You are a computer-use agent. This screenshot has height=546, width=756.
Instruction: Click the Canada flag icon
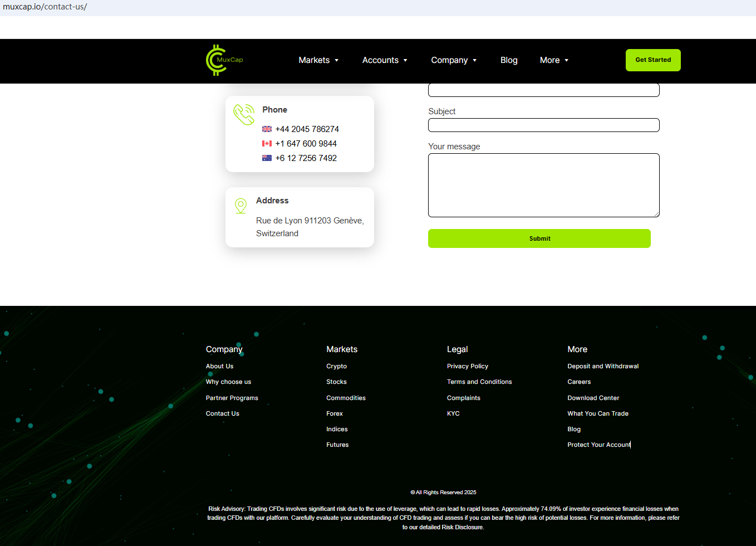[x=267, y=144]
